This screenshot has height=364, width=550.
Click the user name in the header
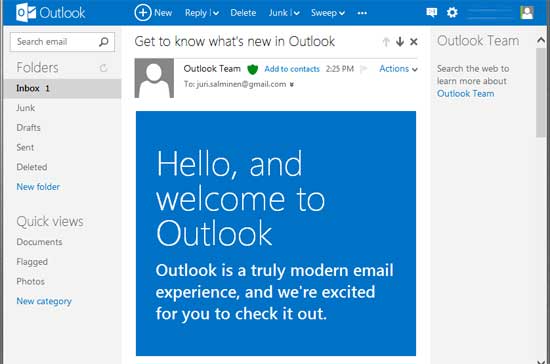click(490, 13)
